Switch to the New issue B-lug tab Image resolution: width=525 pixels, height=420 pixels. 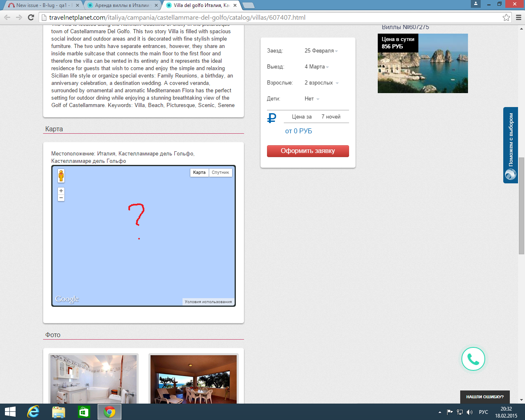pos(41,5)
